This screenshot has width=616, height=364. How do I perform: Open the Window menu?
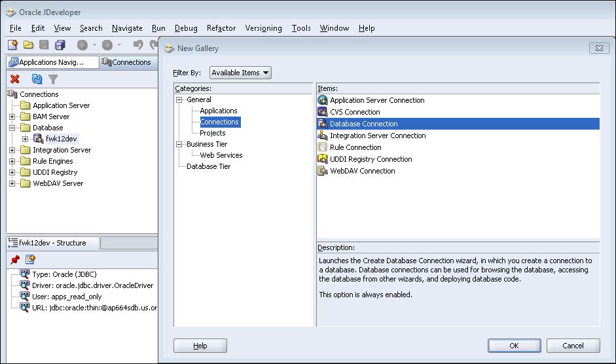click(335, 28)
